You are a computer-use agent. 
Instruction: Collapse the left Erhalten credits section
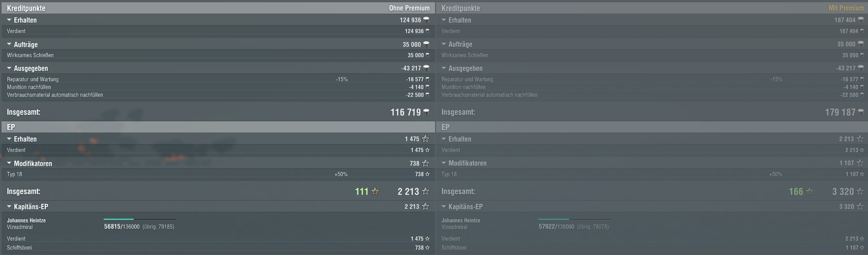point(9,20)
